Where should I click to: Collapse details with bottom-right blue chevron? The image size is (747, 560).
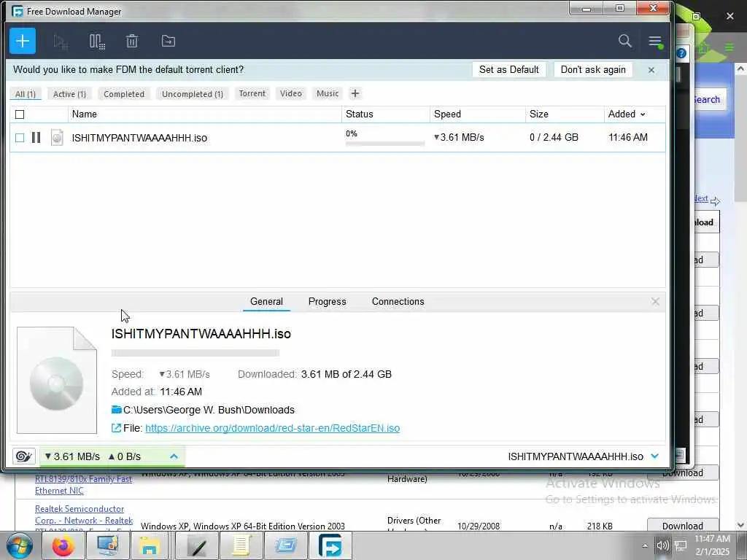[654, 456]
